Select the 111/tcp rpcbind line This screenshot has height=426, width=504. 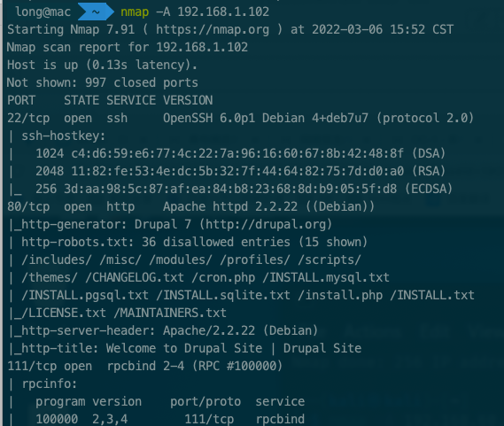click(x=145, y=366)
